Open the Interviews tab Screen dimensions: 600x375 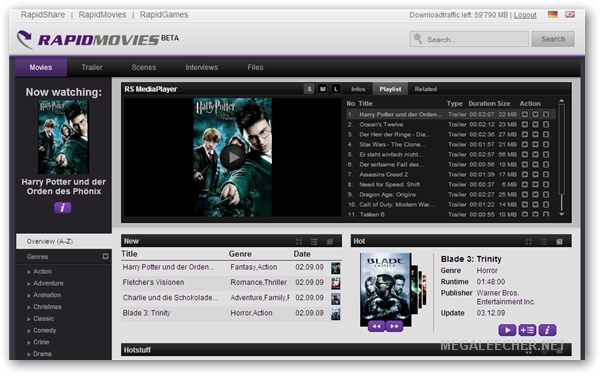(x=202, y=67)
